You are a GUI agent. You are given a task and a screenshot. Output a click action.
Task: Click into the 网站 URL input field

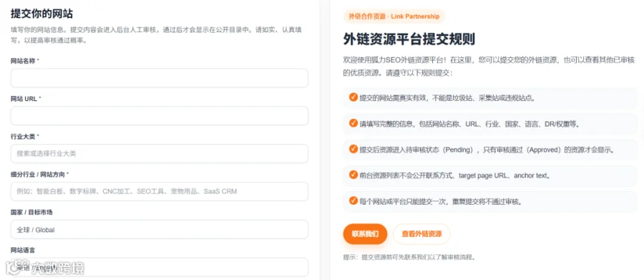160,115
